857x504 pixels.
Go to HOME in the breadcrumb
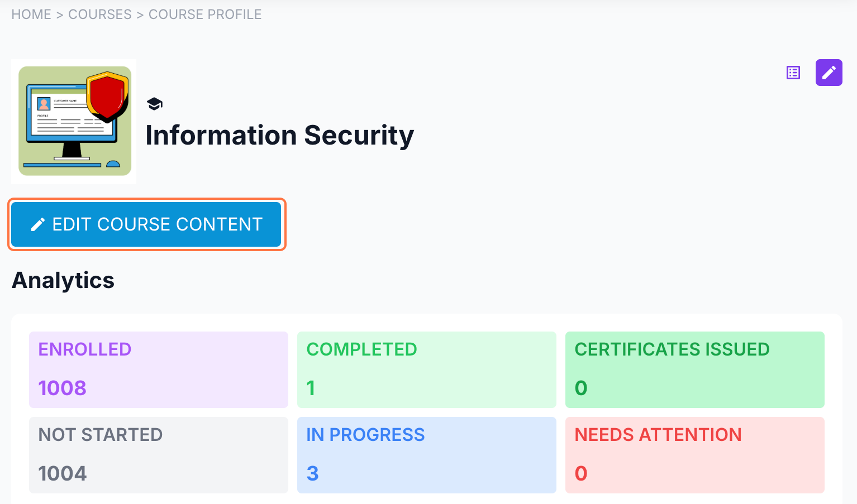pyautogui.click(x=31, y=15)
